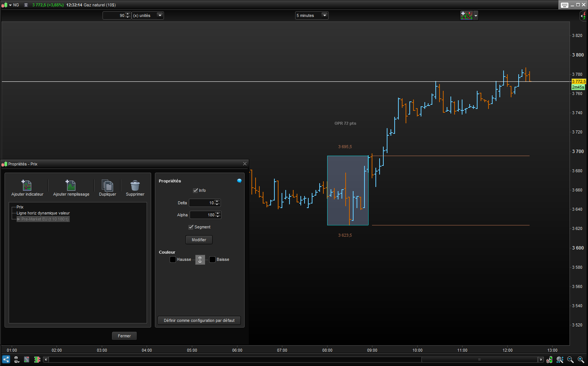This screenshot has height=366, width=588.
Task: Click the instrument info icon next to NG
Action: pos(26,5)
